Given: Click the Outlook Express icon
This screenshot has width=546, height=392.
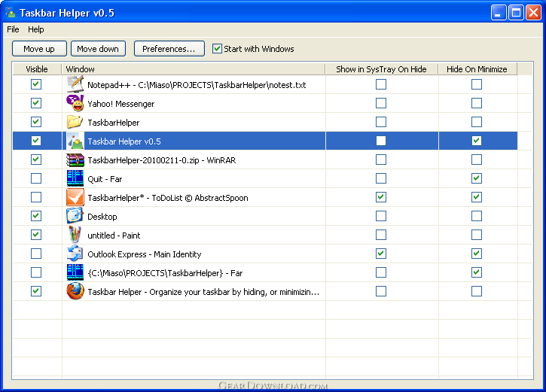Looking at the screenshot, I should [x=75, y=254].
